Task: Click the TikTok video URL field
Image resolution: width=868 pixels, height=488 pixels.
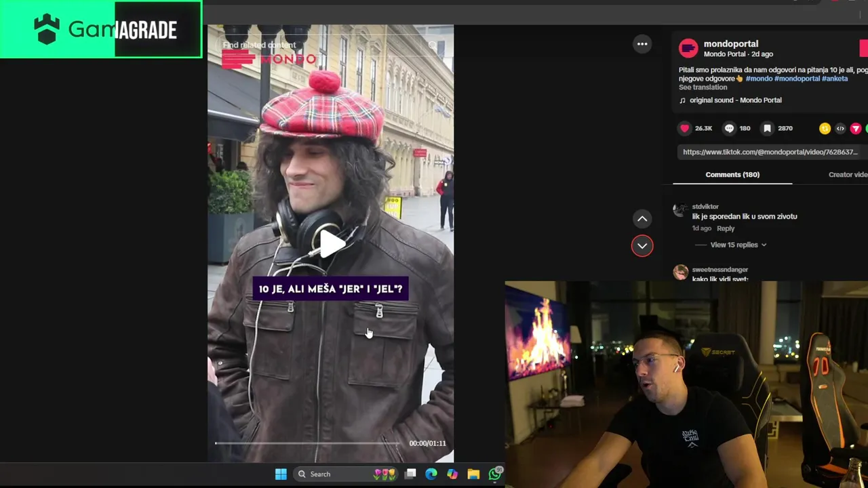Action: pyautogui.click(x=772, y=152)
